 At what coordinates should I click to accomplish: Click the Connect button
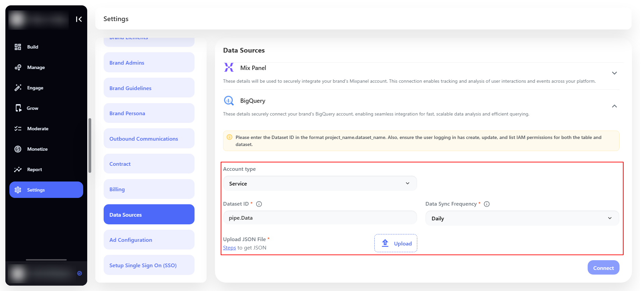coord(603,268)
